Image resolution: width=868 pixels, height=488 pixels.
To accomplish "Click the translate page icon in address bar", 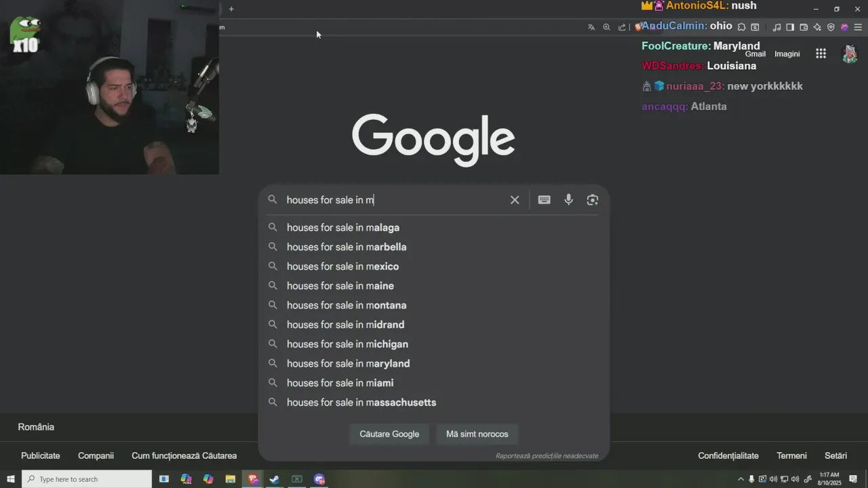I will 591,27.
